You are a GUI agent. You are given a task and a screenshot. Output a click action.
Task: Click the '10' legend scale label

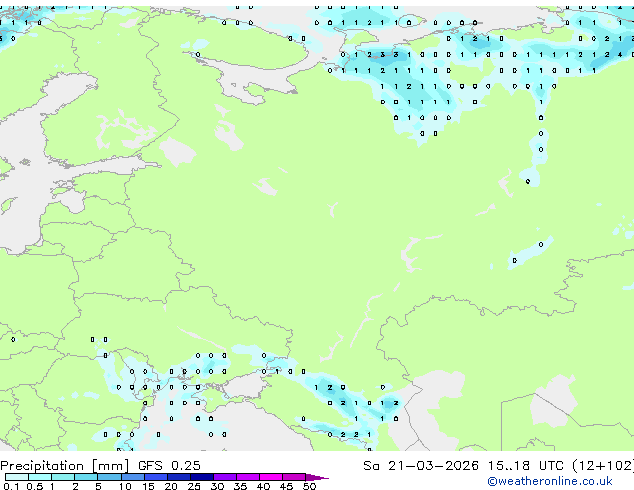tap(125, 486)
